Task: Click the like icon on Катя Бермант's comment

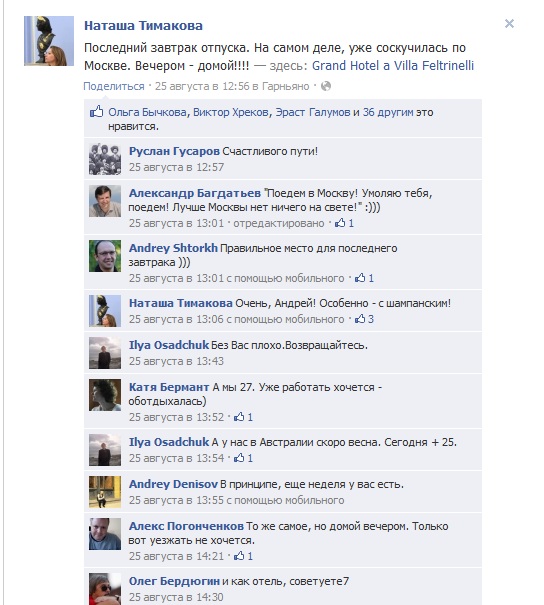Action: tap(239, 417)
